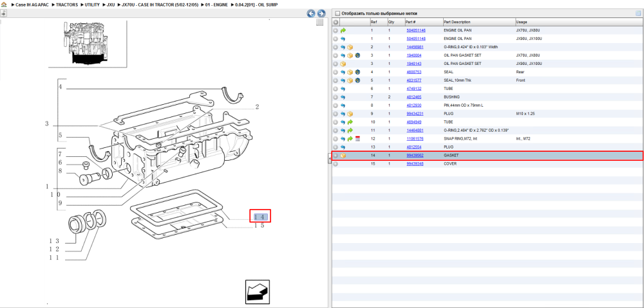
Task: Toggle plus circle for COVER row
Action: 336,164
